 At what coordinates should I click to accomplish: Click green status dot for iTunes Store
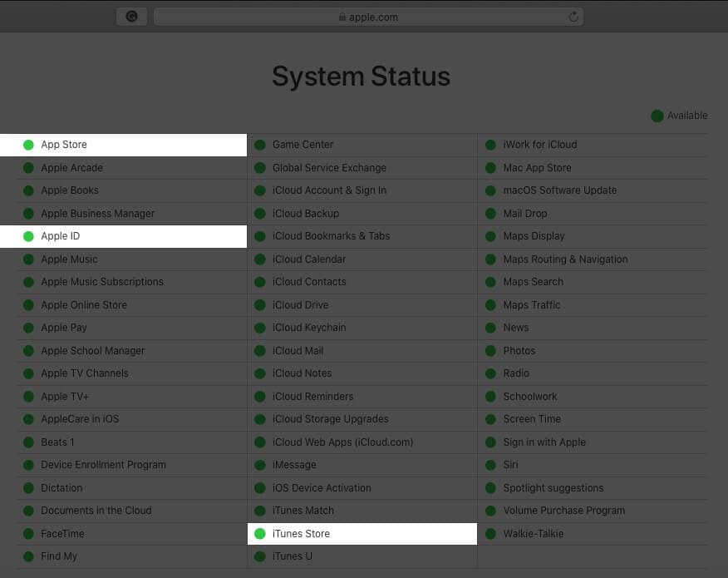click(x=260, y=534)
